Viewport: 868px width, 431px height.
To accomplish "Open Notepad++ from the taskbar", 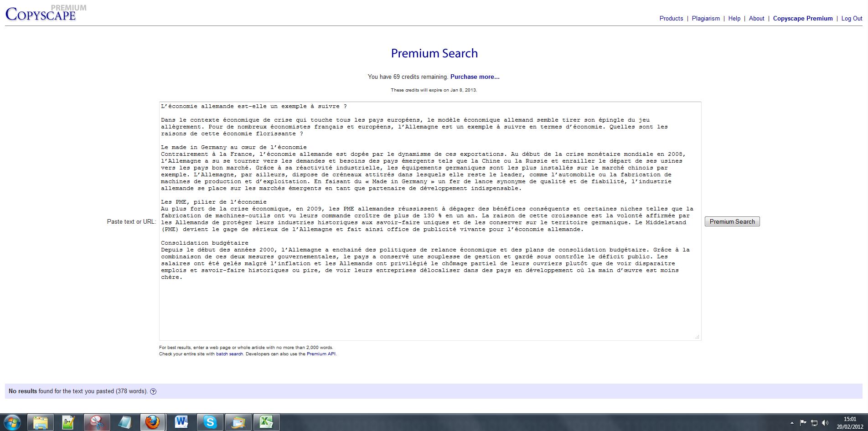I will pyautogui.click(x=68, y=422).
